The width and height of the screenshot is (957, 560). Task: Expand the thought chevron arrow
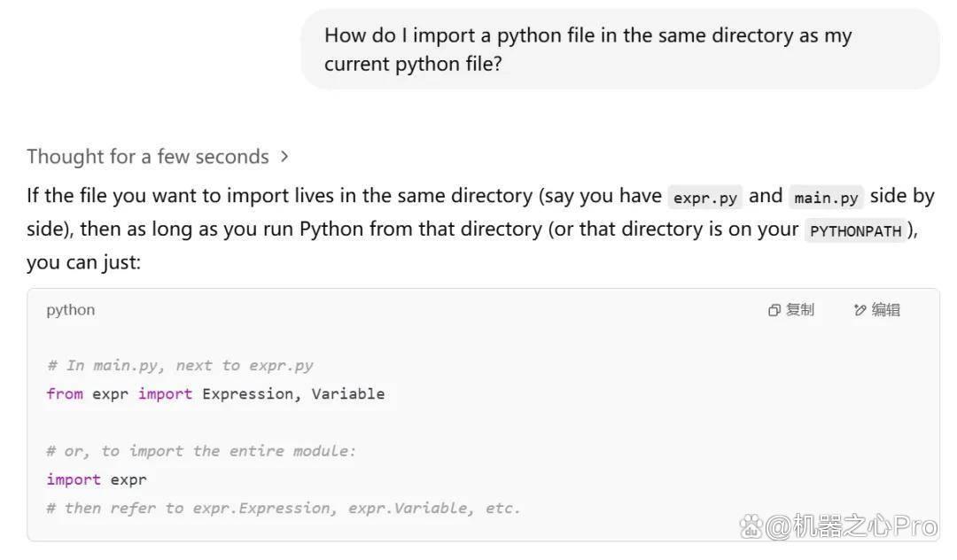point(284,157)
